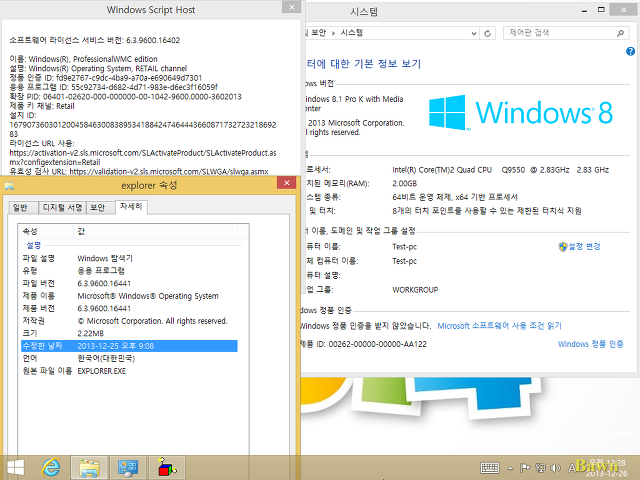This screenshot has height=480, width=640.
Task: Switch to the 일반 tab
Action: click(x=21, y=208)
